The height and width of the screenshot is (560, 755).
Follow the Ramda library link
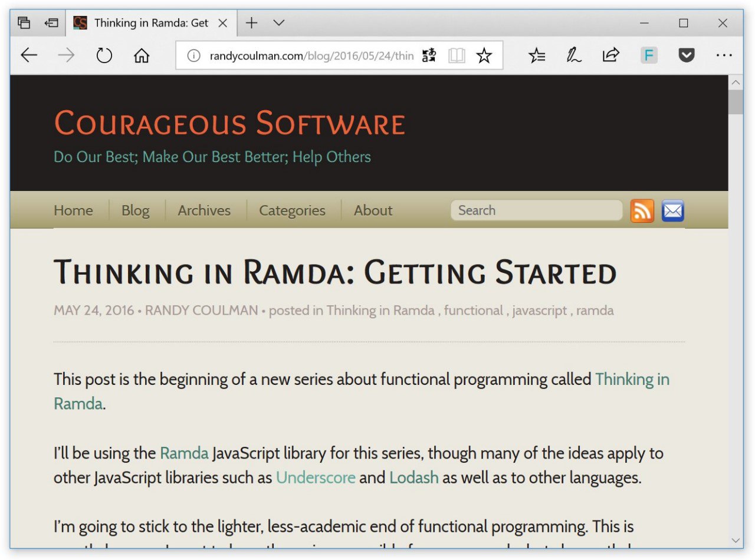(x=184, y=453)
